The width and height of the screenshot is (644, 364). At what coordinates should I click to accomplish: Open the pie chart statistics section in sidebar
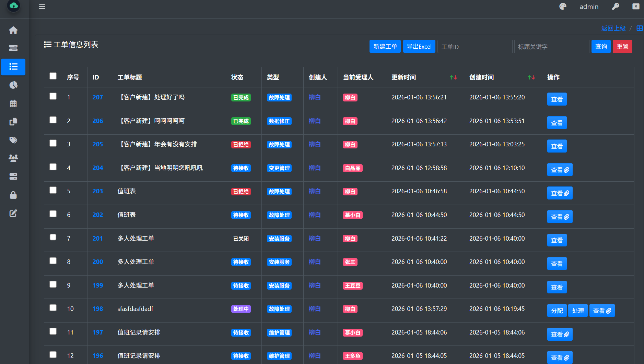click(x=13, y=85)
